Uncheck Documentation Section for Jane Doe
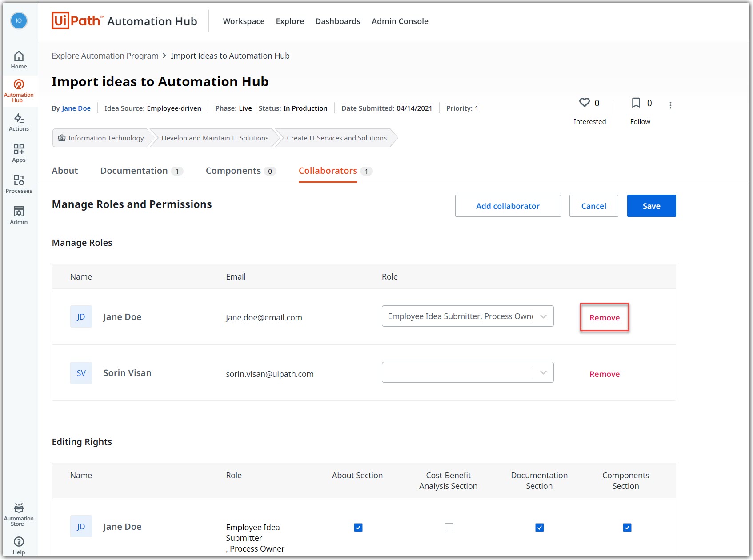The width and height of the screenshot is (753, 560). click(x=540, y=528)
